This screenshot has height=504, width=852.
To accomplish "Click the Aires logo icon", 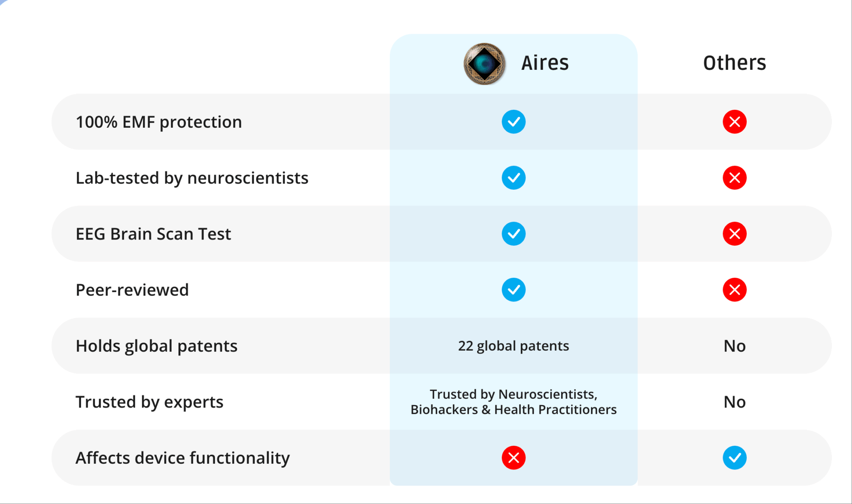I will (485, 64).
